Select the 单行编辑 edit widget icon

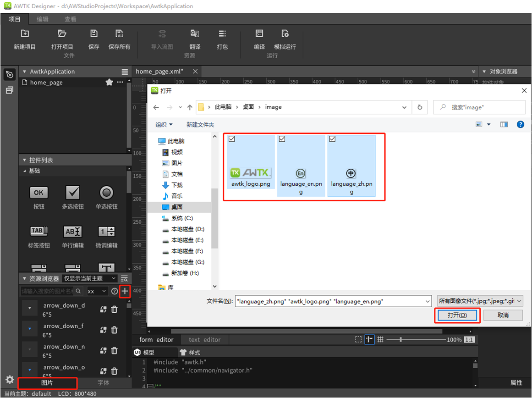tap(72, 232)
